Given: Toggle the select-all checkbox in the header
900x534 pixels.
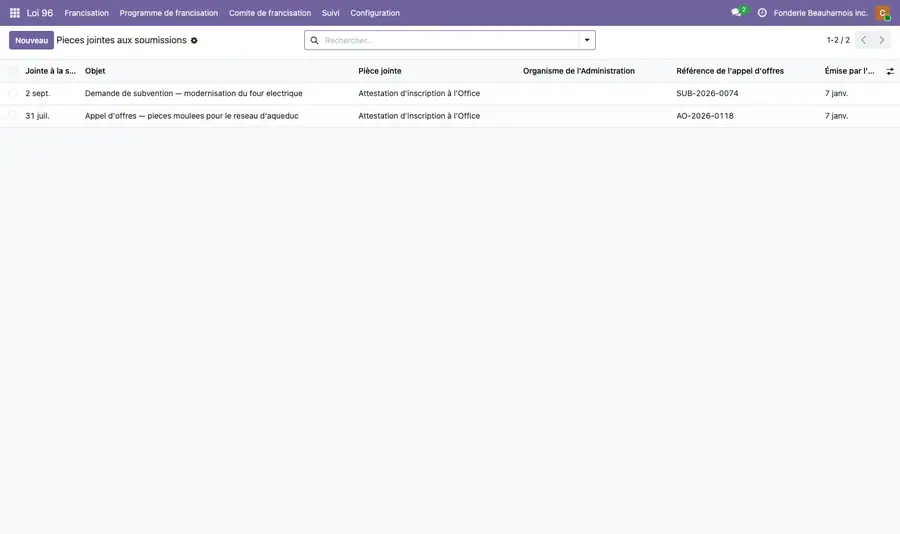Looking at the screenshot, I should tap(13, 71).
